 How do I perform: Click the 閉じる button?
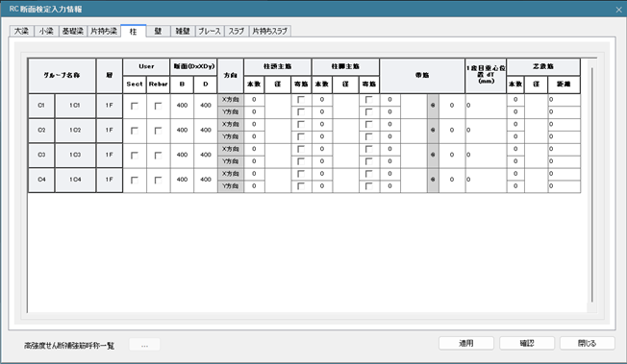[587, 343]
